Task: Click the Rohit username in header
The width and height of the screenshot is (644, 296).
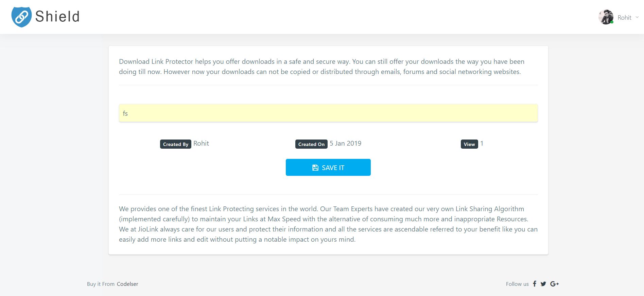Action: (624, 18)
